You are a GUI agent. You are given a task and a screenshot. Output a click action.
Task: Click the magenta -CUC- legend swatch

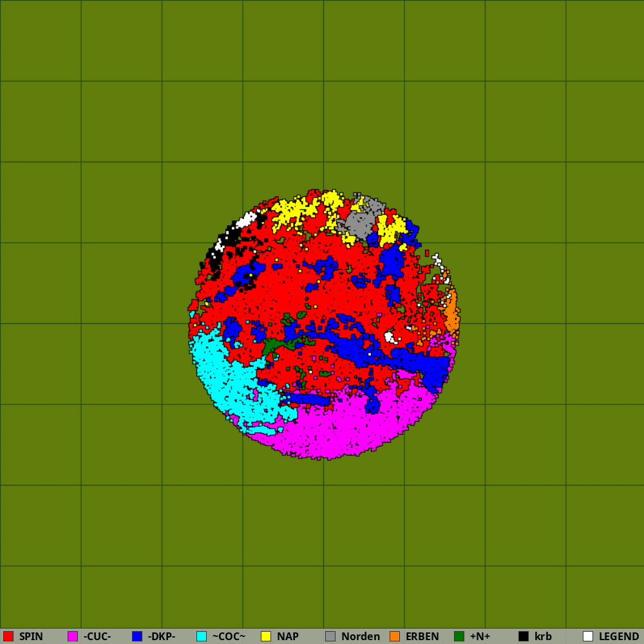coord(73,636)
